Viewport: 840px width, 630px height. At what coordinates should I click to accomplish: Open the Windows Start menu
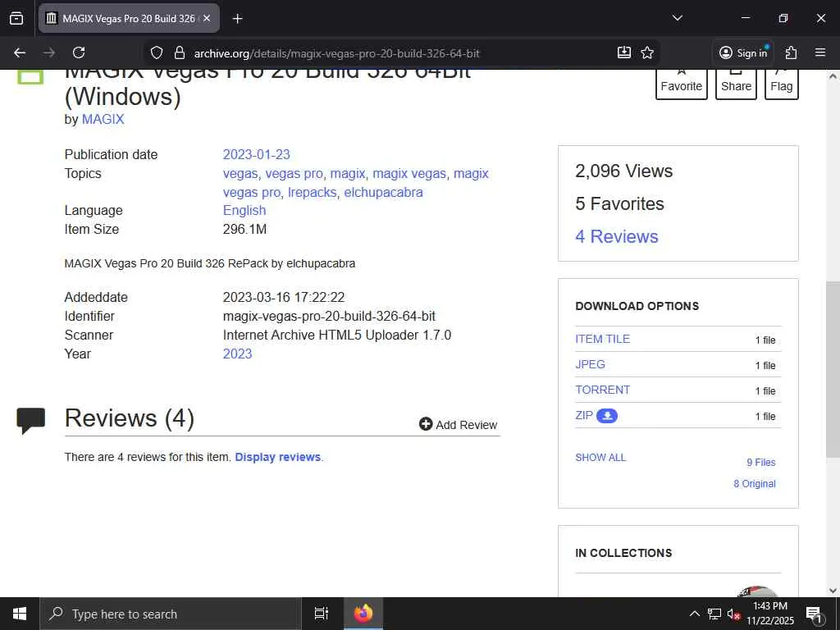pyautogui.click(x=20, y=614)
